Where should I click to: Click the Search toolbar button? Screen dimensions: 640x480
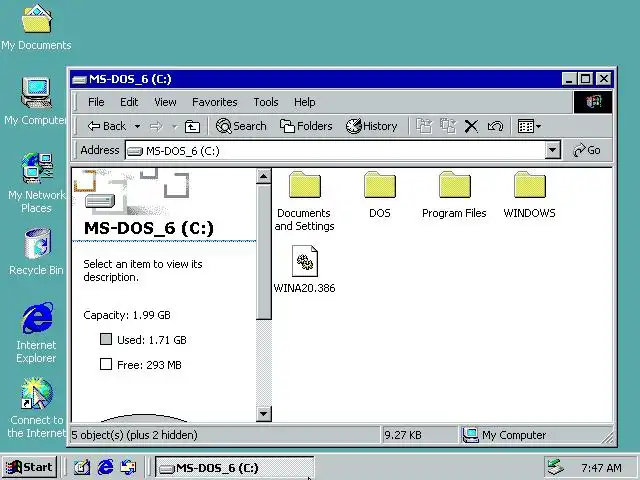(241, 126)
